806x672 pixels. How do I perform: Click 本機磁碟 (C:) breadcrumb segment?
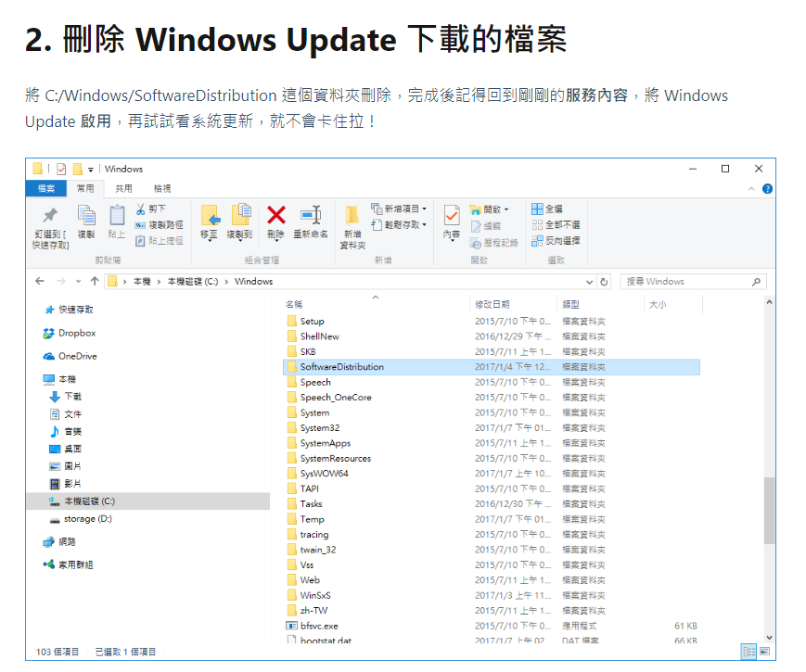pyautogui.click(x=193, y=282)
